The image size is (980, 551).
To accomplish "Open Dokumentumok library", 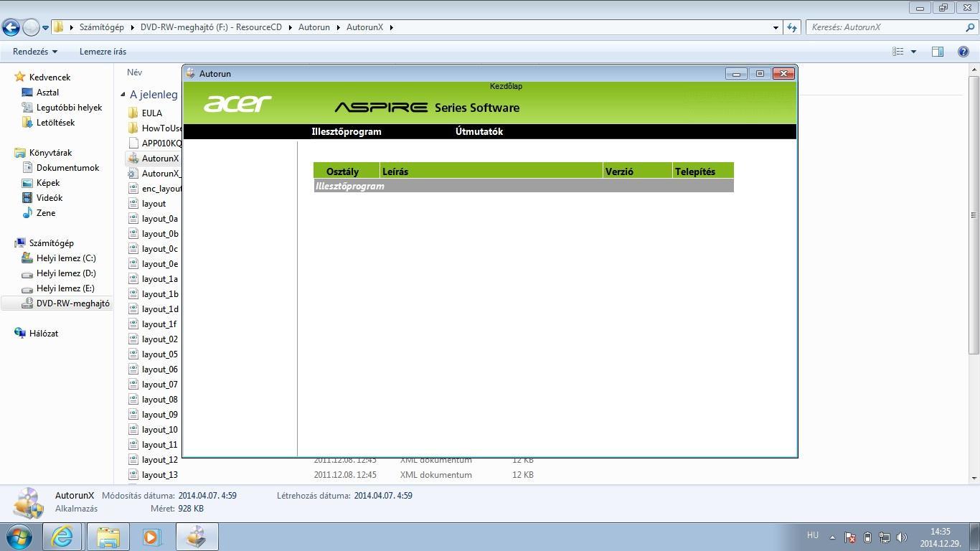I will [67, 167].
